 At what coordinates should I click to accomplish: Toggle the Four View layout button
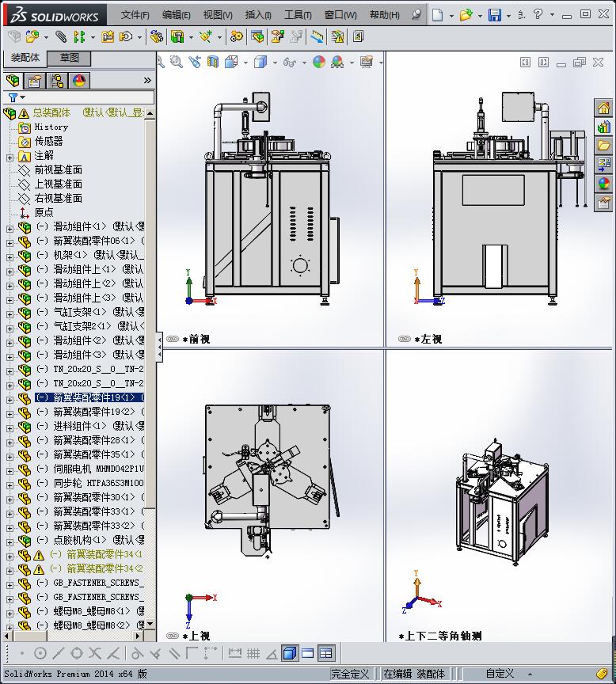pyautogui.click(x=326, y=653)
